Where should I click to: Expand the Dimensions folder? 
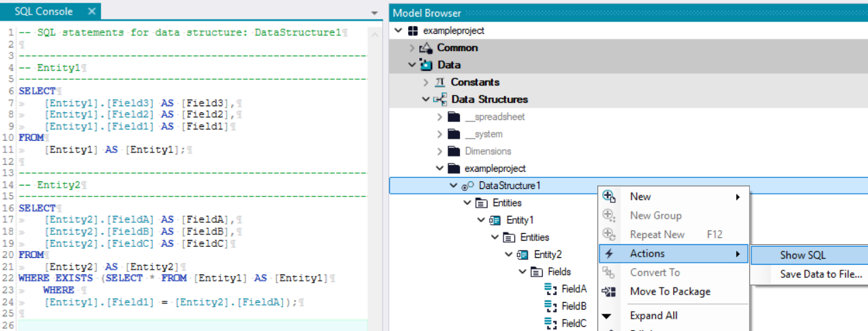tap(440, 151)
